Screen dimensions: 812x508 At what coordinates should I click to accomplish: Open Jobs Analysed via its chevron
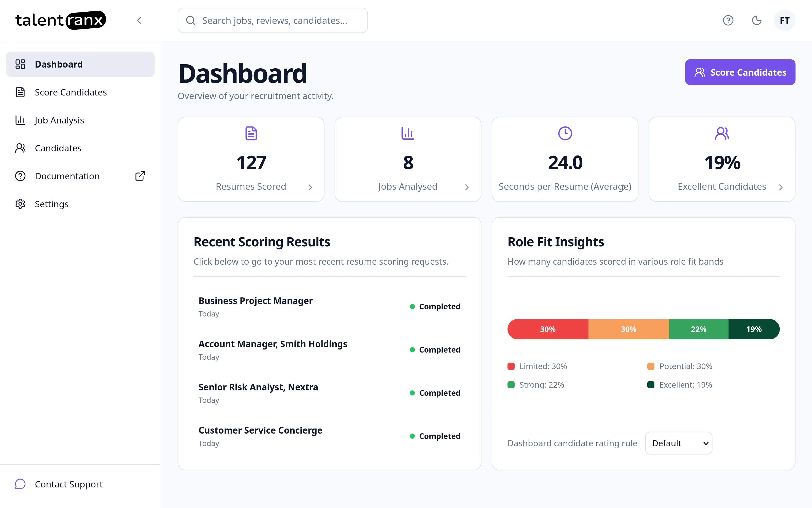[x=467, y=187]
